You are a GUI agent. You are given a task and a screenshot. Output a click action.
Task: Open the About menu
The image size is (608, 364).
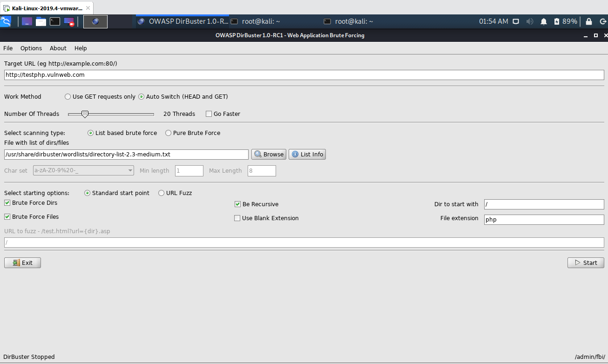click(58, 48)
